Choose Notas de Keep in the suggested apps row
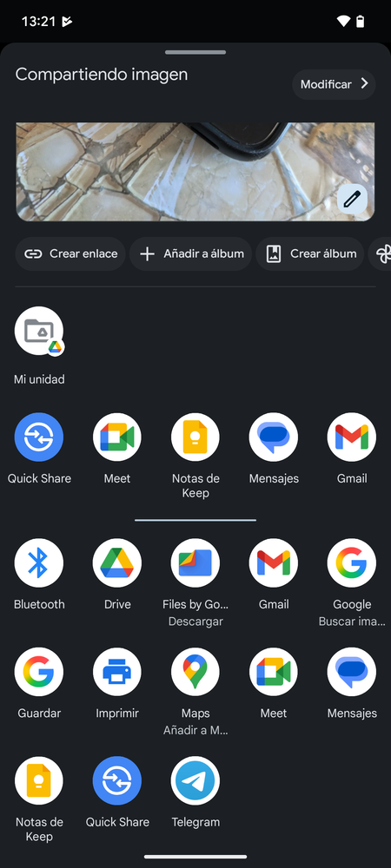The image size is (391, 868). coord(195,437)
